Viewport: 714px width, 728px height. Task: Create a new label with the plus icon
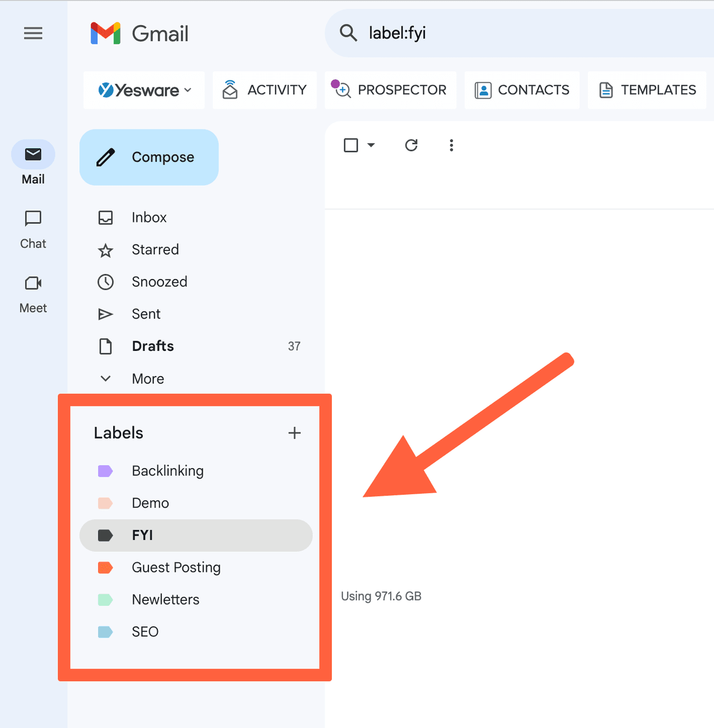pos(295,432)
